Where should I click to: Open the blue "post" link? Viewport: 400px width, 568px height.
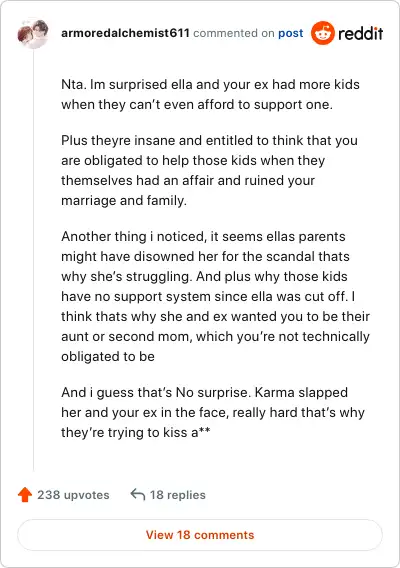tap(291, 33)
